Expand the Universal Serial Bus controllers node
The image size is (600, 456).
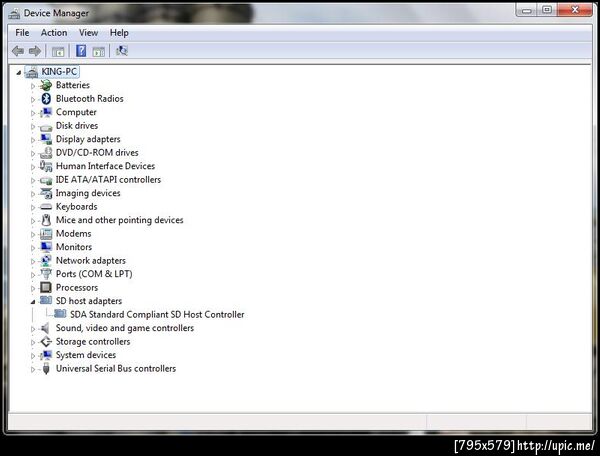[x=33, y=370]
